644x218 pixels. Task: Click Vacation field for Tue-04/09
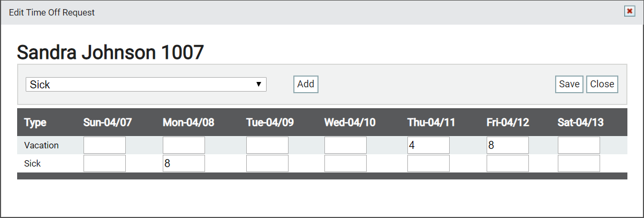pyautogui.click(x=267, y=145)
